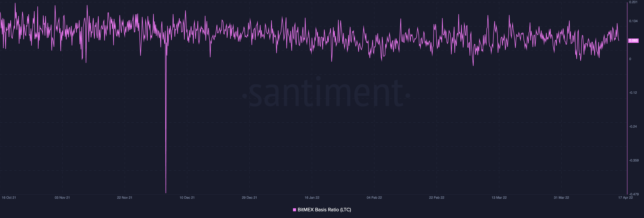Click the 17 Apr 22 date label
Image resolution: width=644 pixels, height=218 pixels.
pos(625,198)
